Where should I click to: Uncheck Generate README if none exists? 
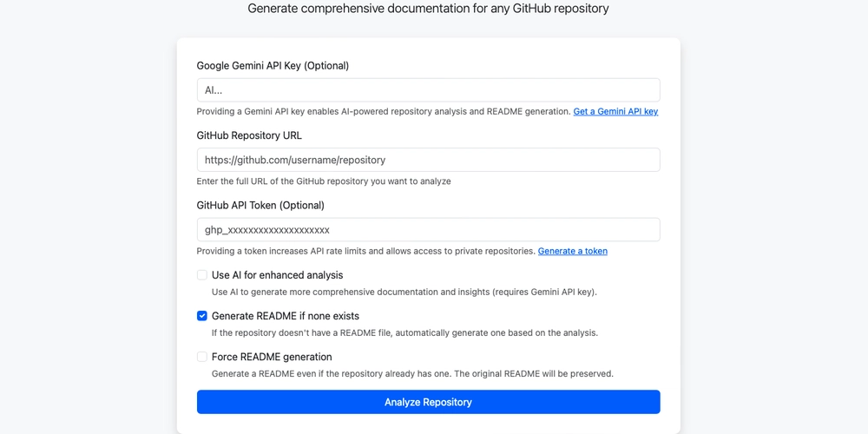202,316
